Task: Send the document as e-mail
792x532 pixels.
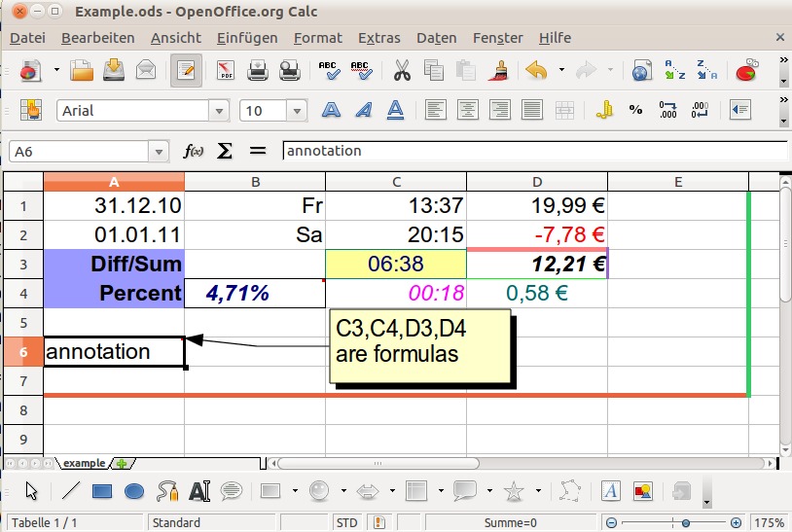Action: coord(146,71)
